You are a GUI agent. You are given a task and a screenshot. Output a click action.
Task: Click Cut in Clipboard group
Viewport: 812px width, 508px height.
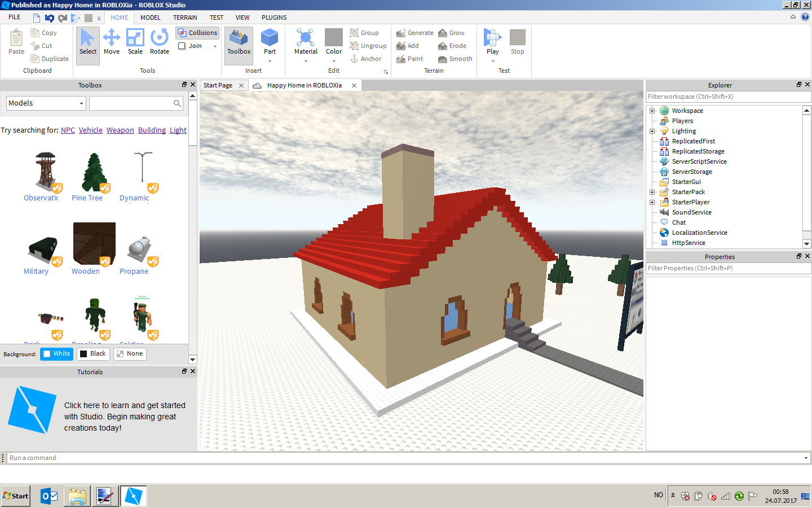pyautogui.click(x=42, y=46)
